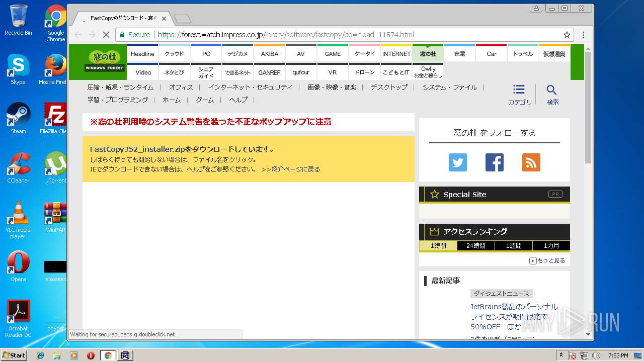Screen dimensions: 644x362
Task: Open the デスクトップ category link
Action: click(389, 87)
